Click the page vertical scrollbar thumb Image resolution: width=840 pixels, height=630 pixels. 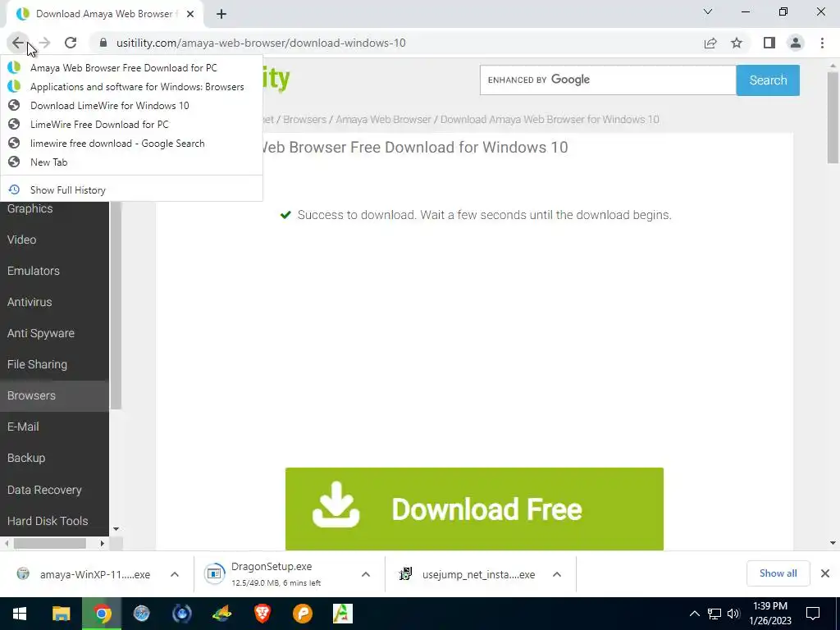coord(833,117)
